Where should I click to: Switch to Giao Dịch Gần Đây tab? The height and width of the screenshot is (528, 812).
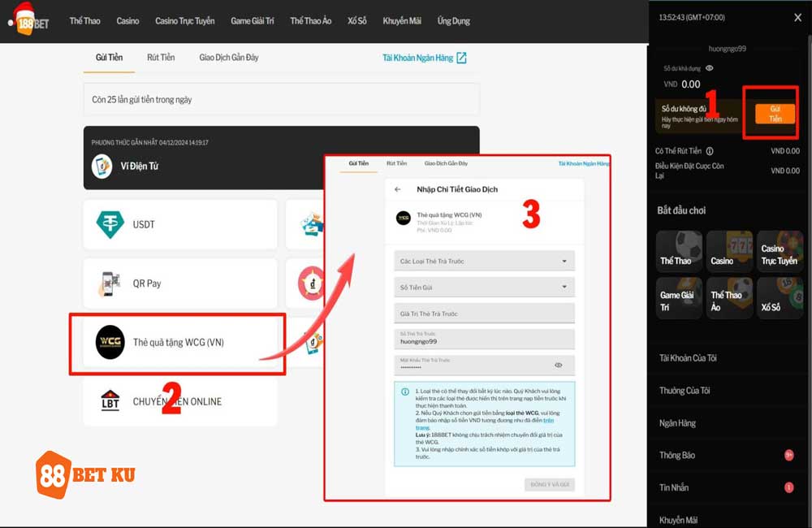229,58
